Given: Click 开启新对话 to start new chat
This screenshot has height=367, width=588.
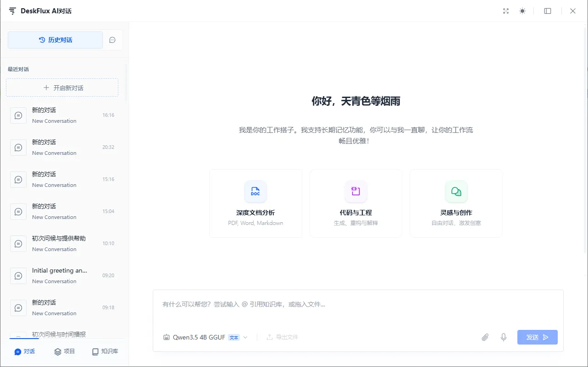Looking at the screenshot, I should click(x=62, y=88).
